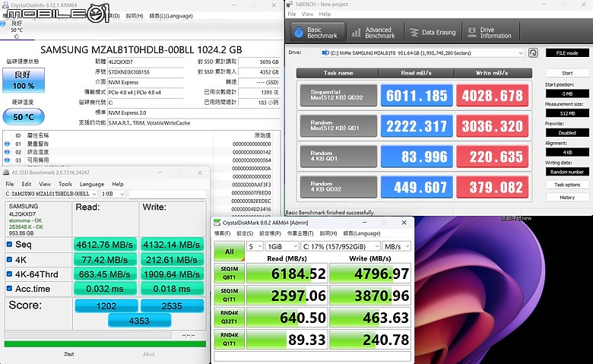
Task: Open the View menu in TxBENCH
Action: point(307,14)
